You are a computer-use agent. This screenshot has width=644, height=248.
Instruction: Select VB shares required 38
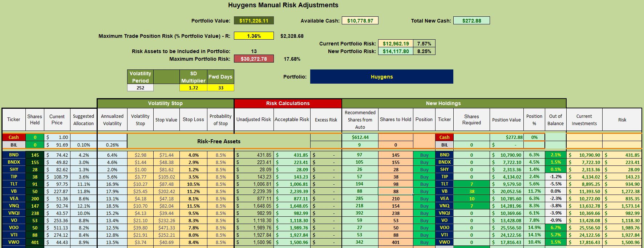471,191
